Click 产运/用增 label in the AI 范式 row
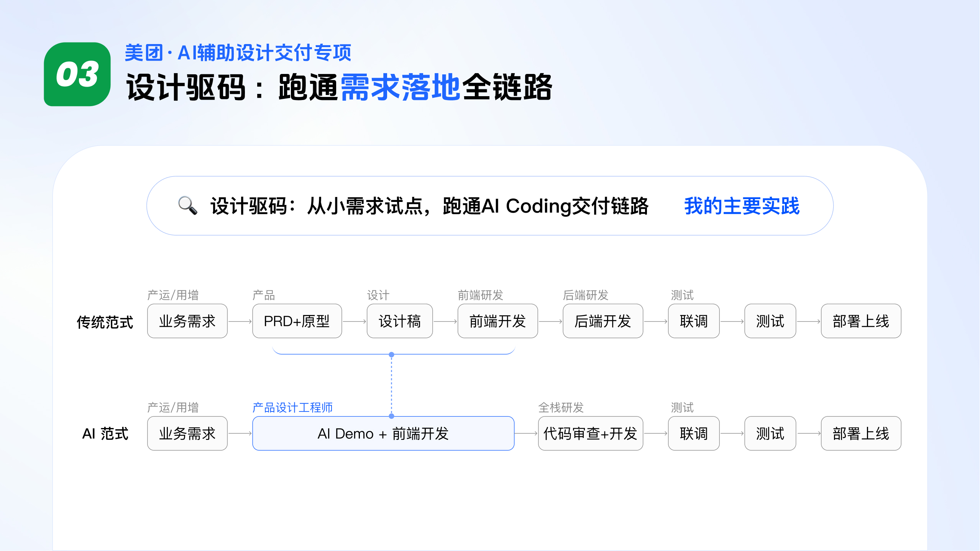Image resolution: width=980 pixels, height=551 pixels. click(173, 407)
